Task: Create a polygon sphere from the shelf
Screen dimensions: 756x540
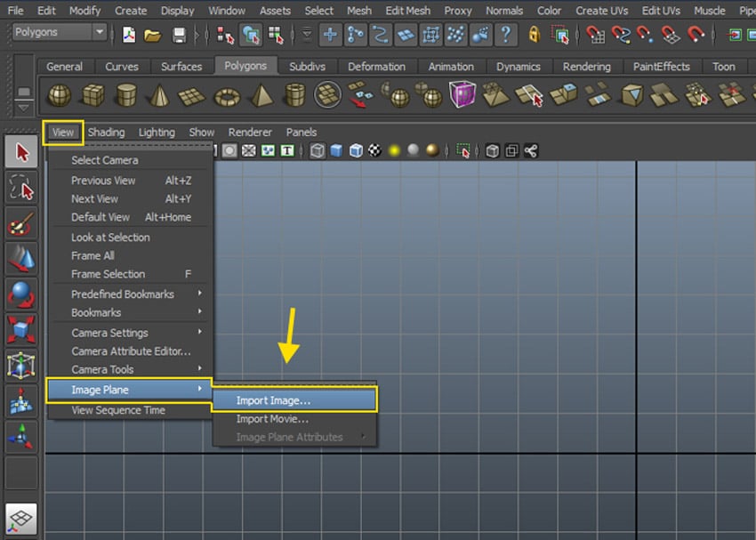Action: (59, 95)
